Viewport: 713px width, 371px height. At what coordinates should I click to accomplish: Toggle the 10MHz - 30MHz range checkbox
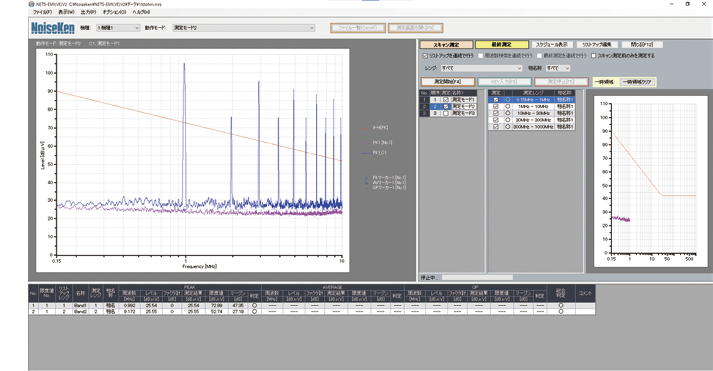[x=496, y=113]
